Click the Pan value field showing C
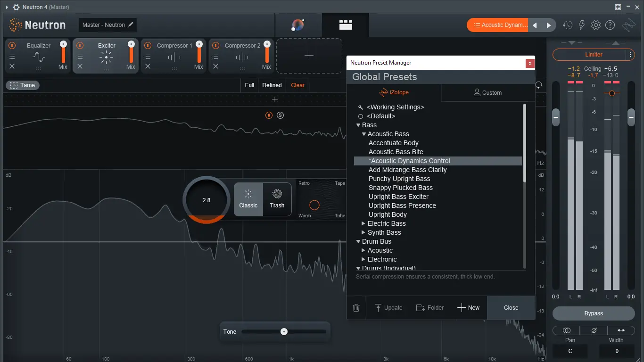 (x=570, y=351)
